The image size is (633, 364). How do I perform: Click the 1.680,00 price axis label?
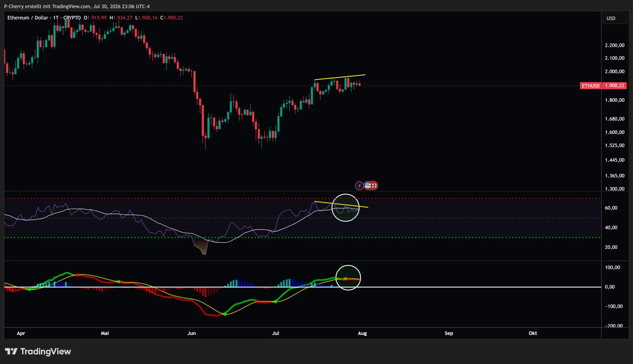tap(615, 119)
